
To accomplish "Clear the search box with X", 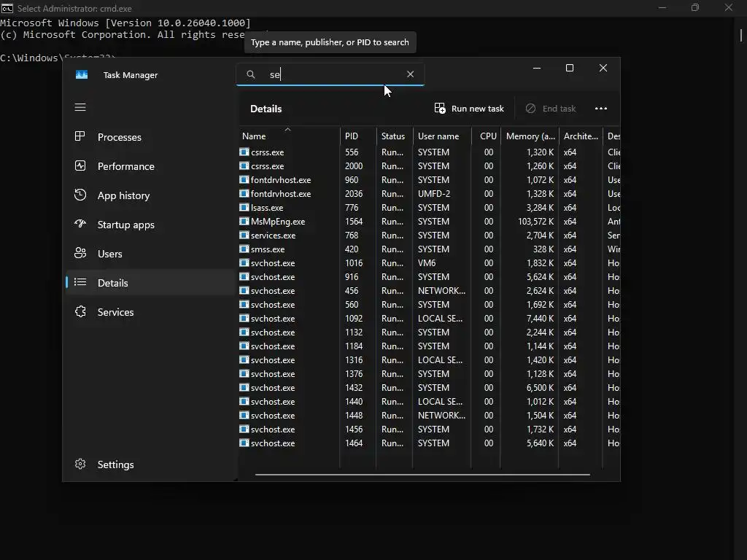I will click(410, 74).
